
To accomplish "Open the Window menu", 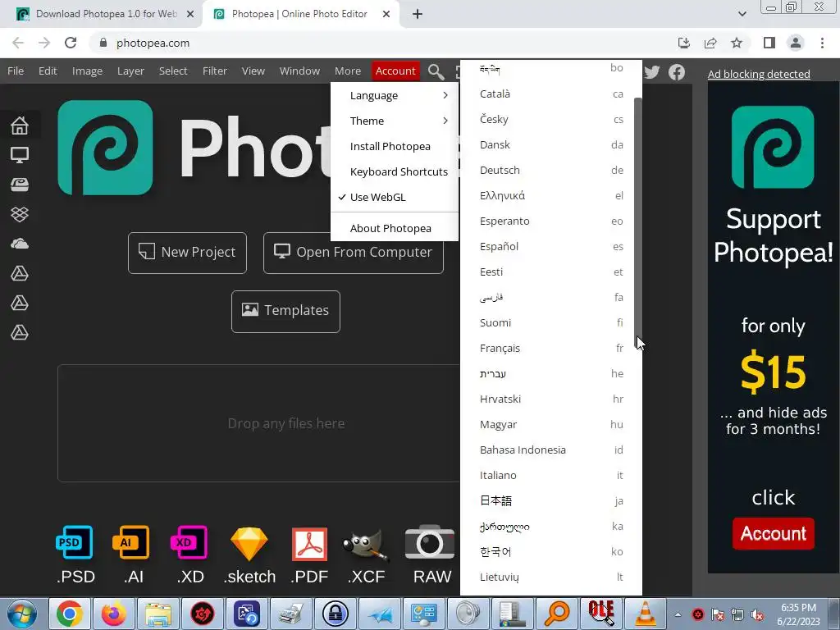I will pos(299,71).
